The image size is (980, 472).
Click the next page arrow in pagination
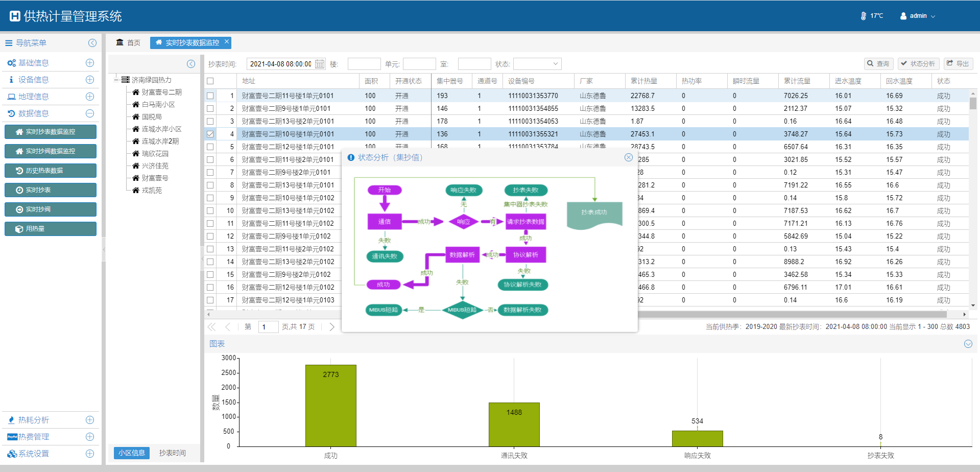332,327
